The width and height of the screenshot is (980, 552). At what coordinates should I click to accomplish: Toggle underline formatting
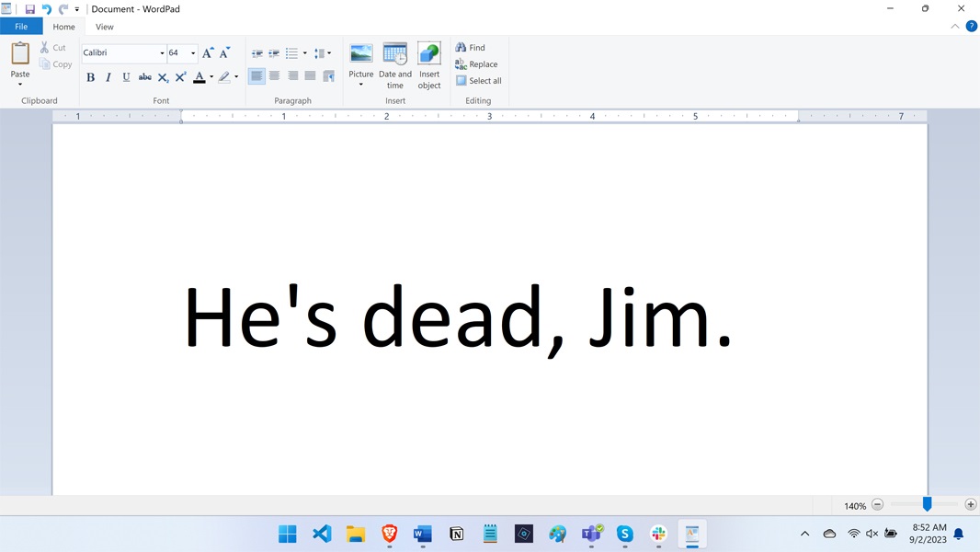[x=126, y=77]
